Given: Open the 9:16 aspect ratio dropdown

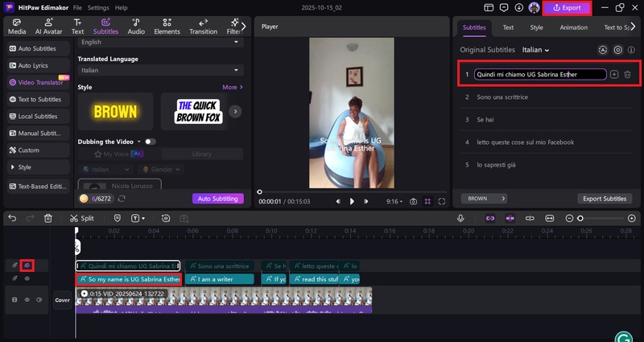Looking at the screenshot, I should 394,201.
